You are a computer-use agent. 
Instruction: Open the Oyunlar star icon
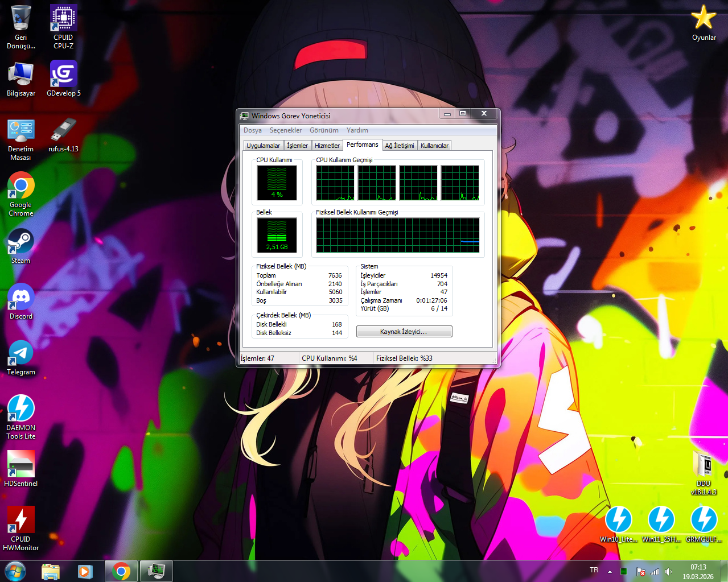click(704, 23)
